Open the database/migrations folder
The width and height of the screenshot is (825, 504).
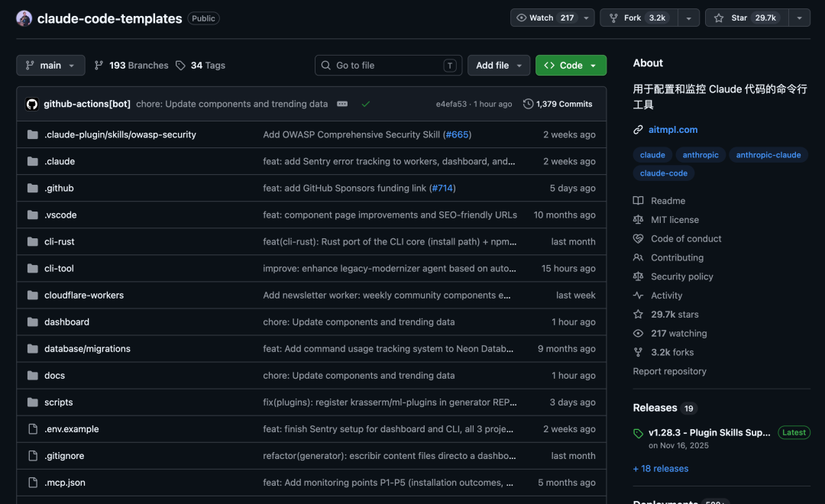click(87, 349)
